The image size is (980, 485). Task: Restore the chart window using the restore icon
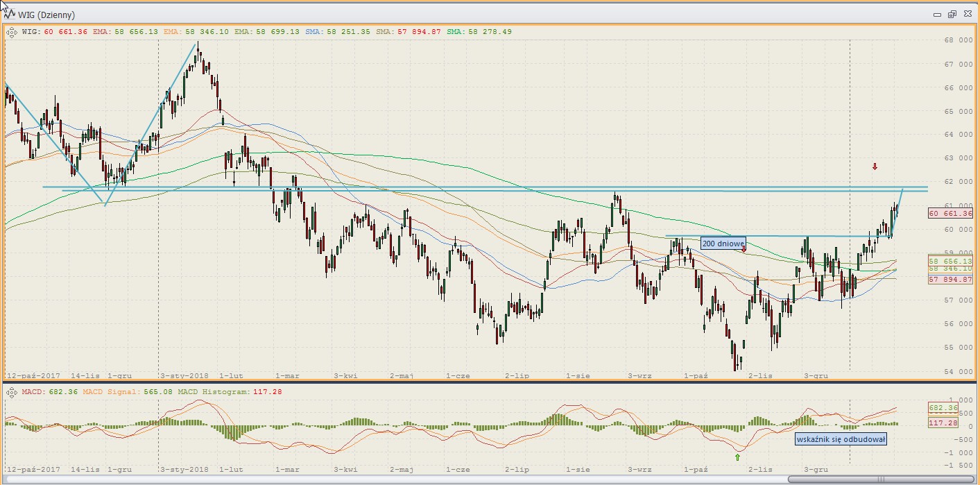tap(952, 15)
